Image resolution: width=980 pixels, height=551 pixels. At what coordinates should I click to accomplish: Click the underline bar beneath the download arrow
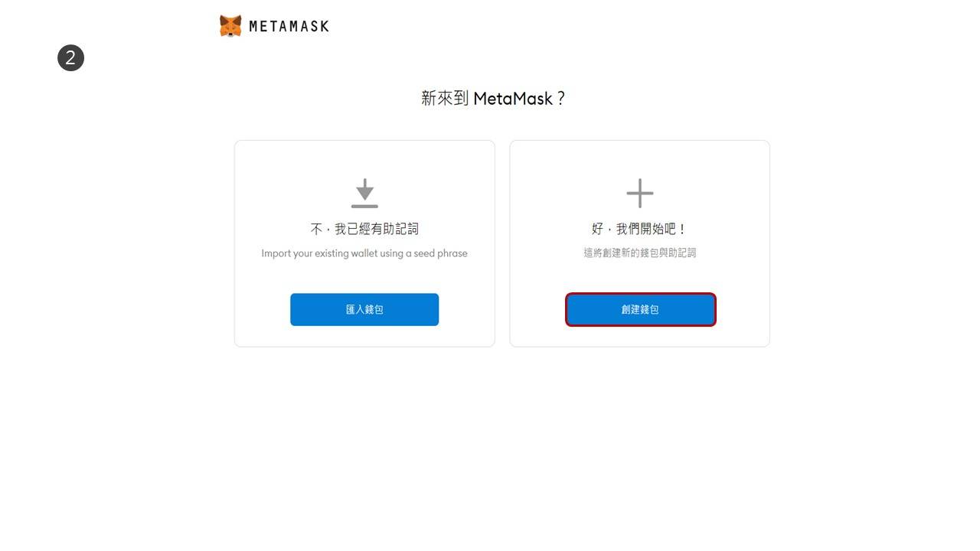[364, 206]
